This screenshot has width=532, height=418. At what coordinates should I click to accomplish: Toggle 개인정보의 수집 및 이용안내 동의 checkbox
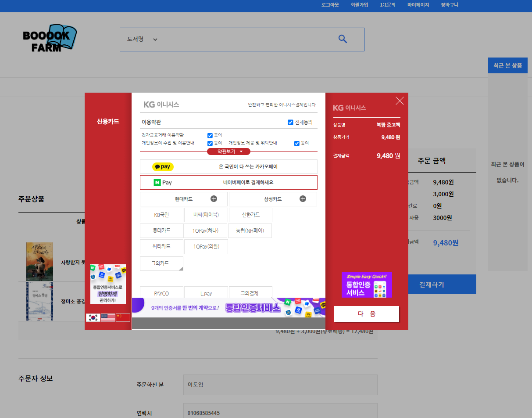pyautogui.click(x=210, y=144)
